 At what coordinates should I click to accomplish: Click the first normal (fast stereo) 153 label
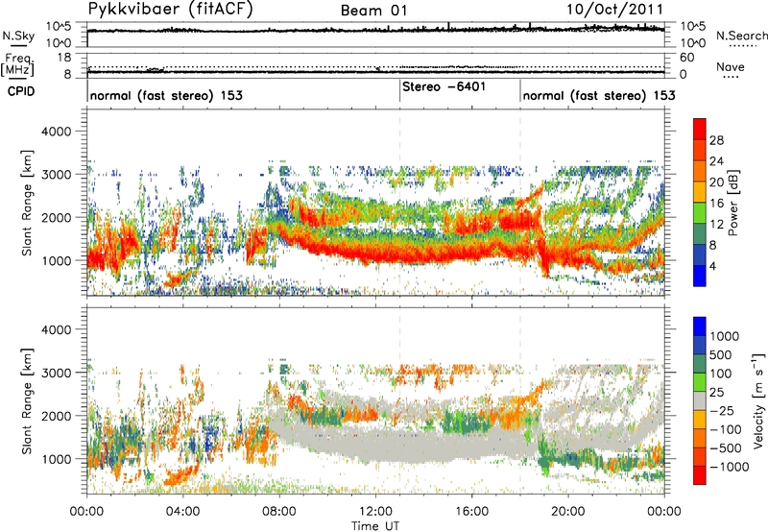pos(166,95)
